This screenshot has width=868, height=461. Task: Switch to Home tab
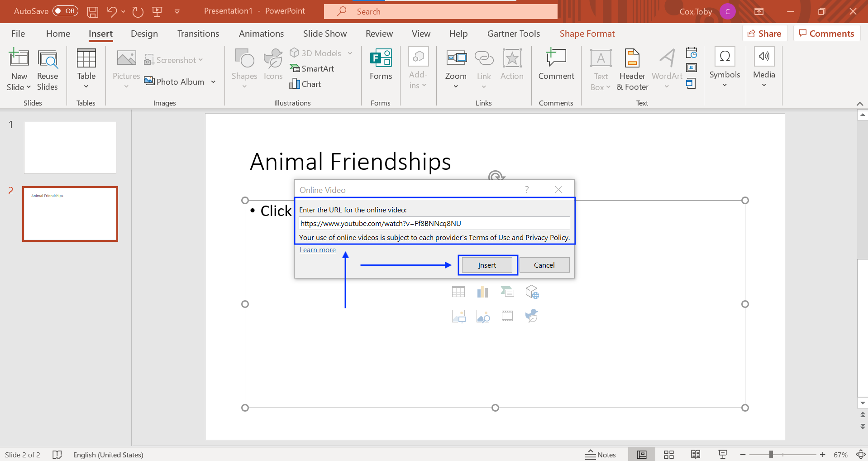pos(58,34)
